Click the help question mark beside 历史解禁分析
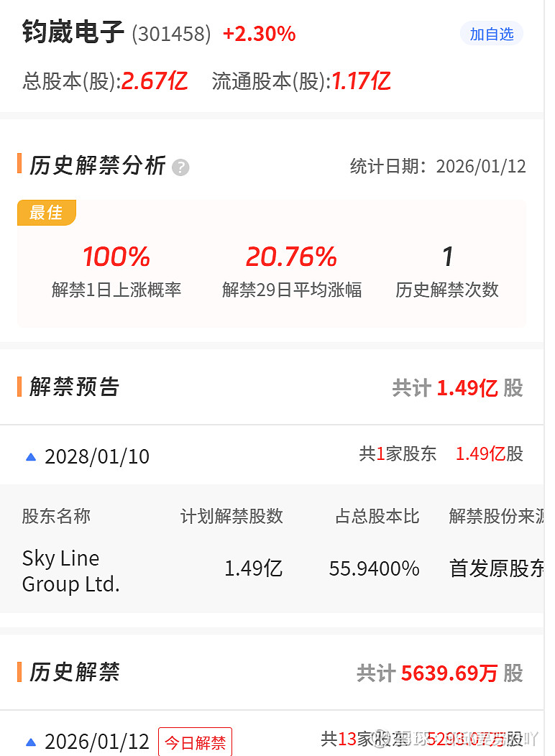 [x=180, y=167]
